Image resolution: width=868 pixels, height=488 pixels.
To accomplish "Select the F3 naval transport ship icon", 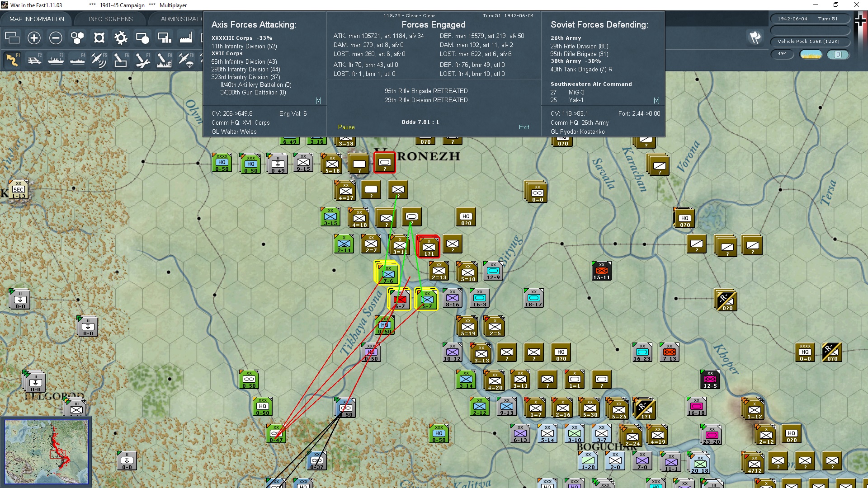I will [56, 60].
